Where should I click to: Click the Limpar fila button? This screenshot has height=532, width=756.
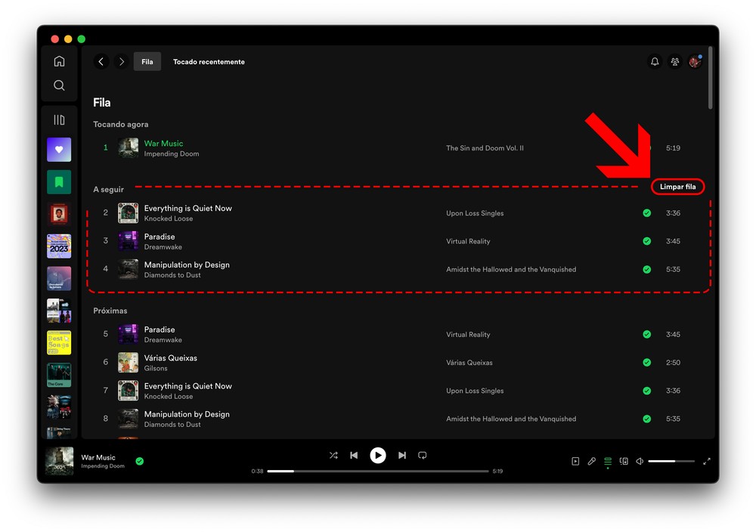coord(677,187)
